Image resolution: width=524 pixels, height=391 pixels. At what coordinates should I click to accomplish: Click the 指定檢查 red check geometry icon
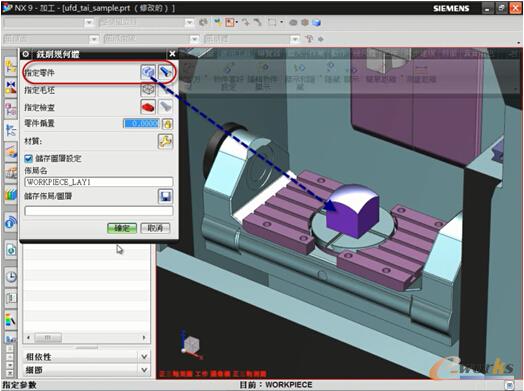(148, 107)
